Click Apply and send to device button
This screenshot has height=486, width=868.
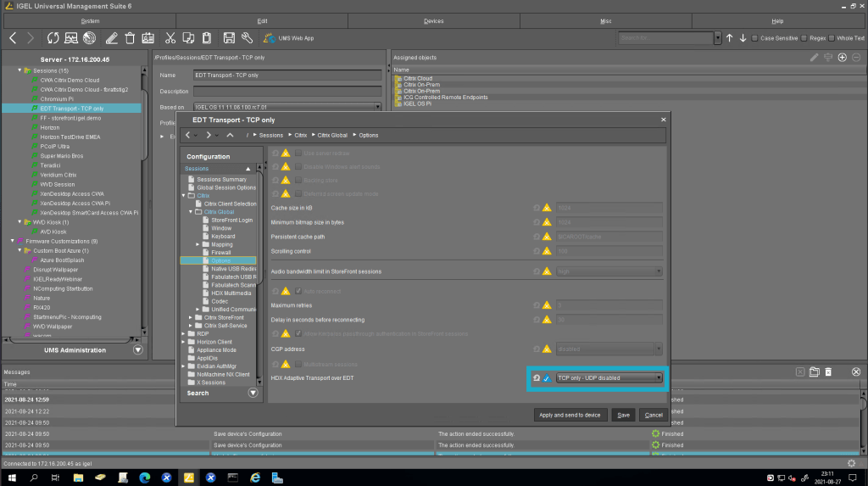click(x=570, y=415)
